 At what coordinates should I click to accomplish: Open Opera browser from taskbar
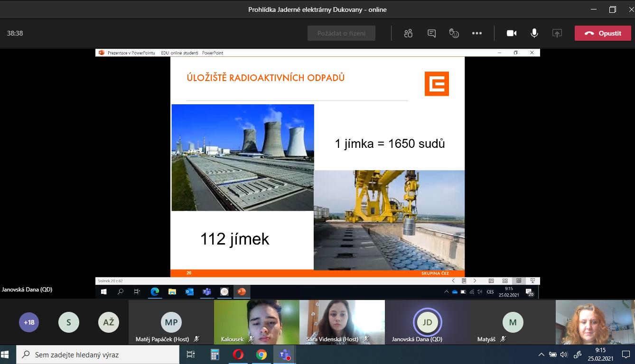[x=238, y=355]
